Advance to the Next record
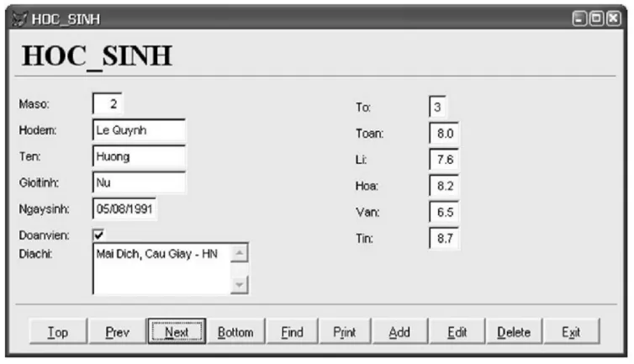 (177, 331)
